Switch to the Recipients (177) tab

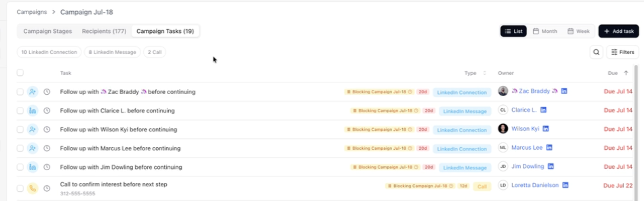104,31
